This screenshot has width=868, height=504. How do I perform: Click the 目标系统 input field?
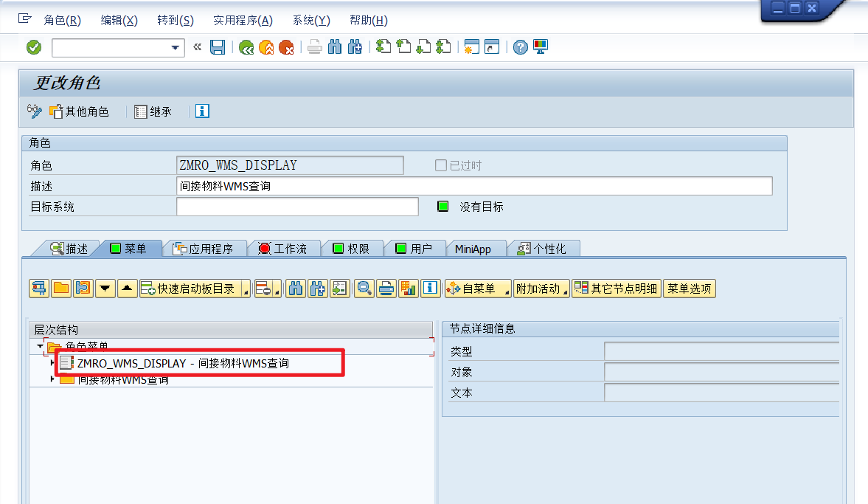[x=297, y=207]
